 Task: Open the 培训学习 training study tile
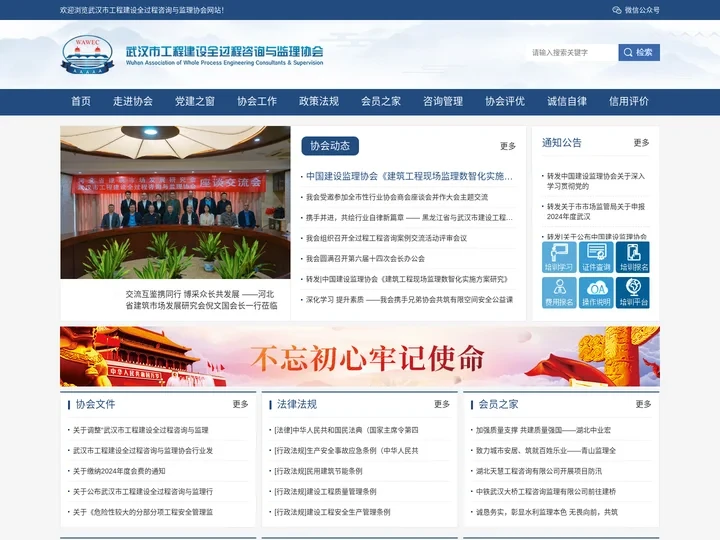[559, 257]
